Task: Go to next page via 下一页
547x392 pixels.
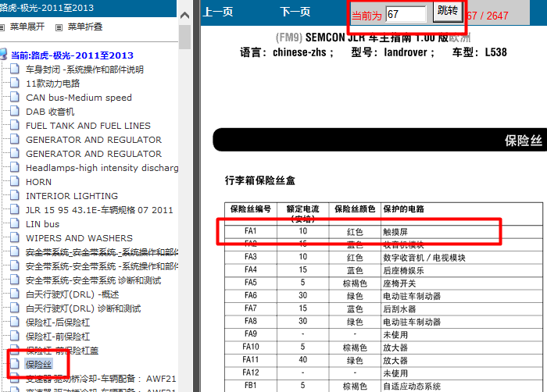Action: click(295, 12)
